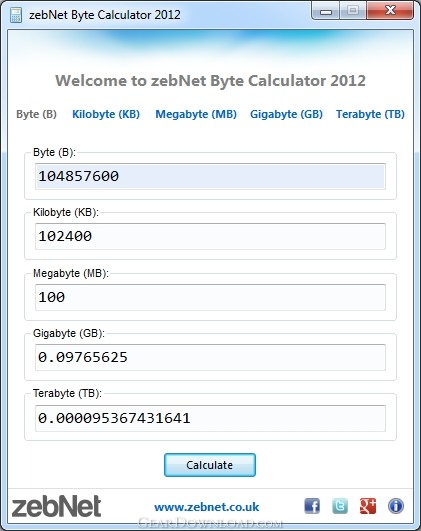
Task: Click the "Kilobyte (KB):" group label
Action: [66, 212]
